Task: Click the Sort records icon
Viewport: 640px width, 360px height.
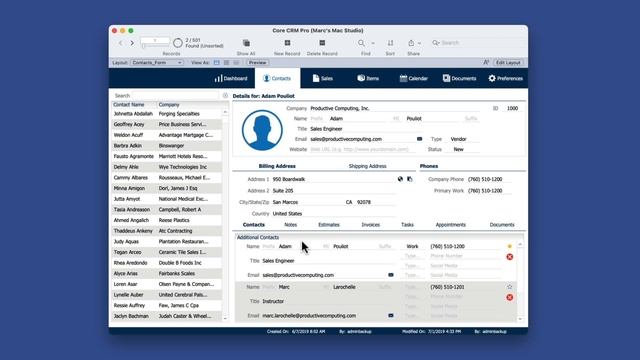Action: coord(390,43)
